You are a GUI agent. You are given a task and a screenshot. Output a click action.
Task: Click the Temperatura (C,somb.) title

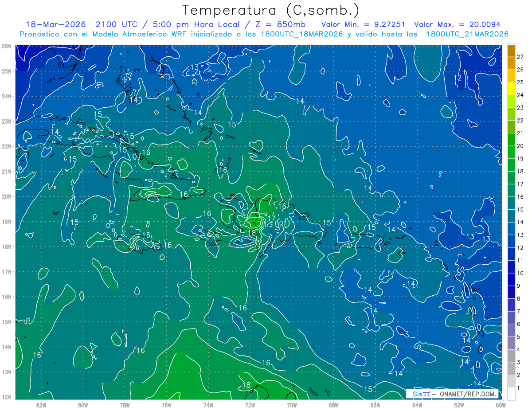pos(270,10)
